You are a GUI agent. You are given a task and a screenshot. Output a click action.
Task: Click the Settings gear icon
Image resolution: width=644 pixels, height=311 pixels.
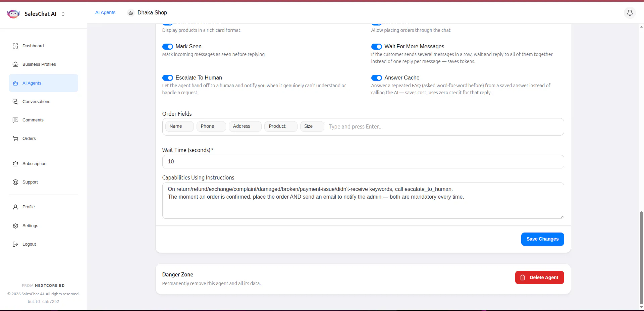click(x=15, y=226)
